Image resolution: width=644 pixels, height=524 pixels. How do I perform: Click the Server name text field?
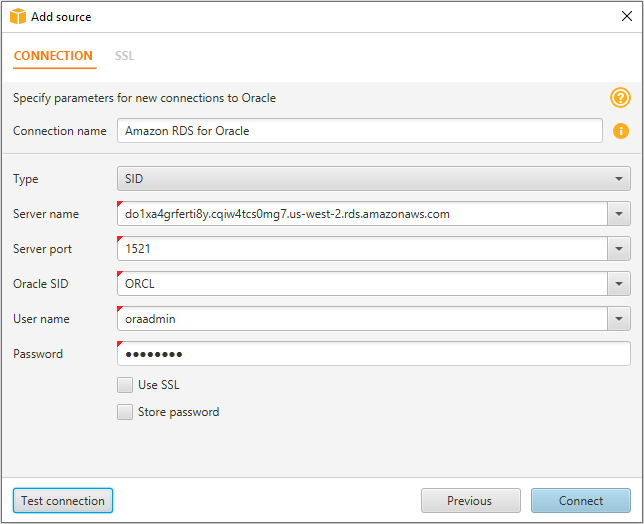pyautogui.click(x=361, y=214)
